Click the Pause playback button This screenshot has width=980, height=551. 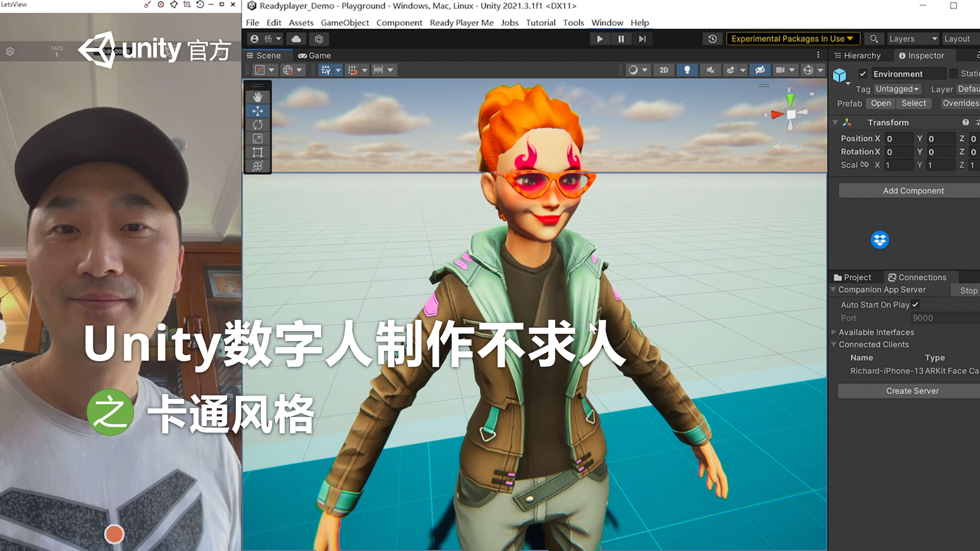point(621,39)
